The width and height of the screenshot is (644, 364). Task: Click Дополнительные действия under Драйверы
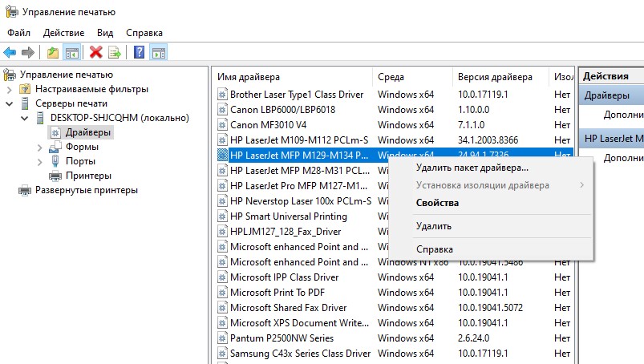pos(623,115)
